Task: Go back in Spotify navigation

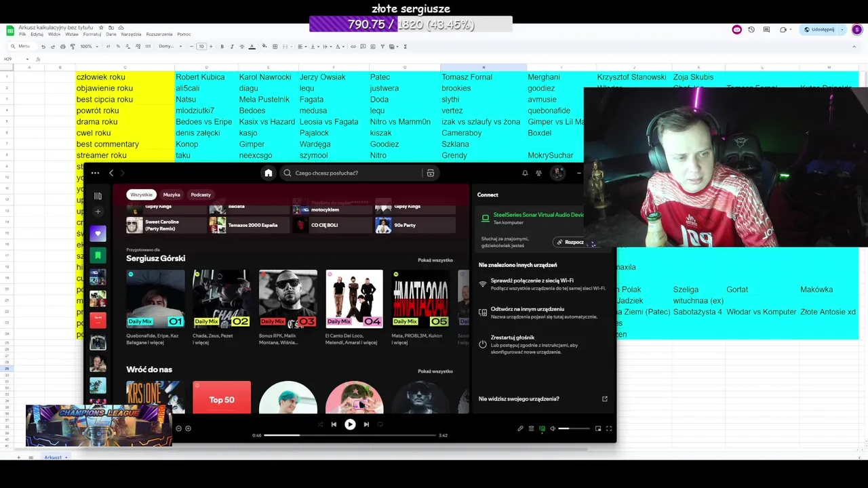Action: coord(111,173)
